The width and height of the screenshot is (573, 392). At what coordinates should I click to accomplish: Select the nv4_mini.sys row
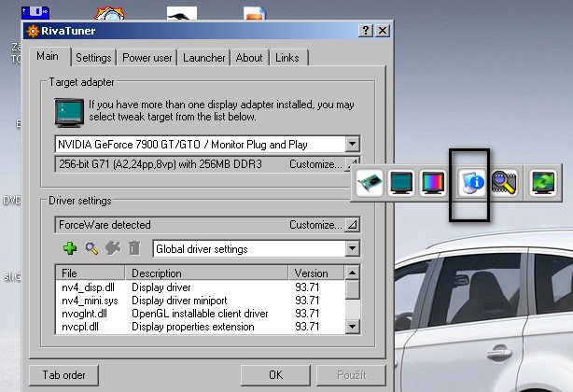pyautogui.click(x=201, y=301)
